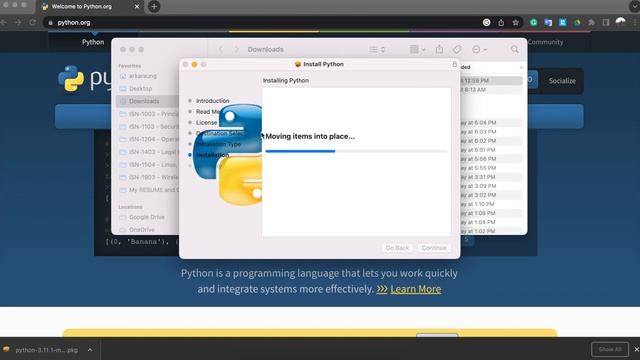Bookmark this page with the star icon
The height and width of the screenshot is (360, 640).
coord(516,22)
